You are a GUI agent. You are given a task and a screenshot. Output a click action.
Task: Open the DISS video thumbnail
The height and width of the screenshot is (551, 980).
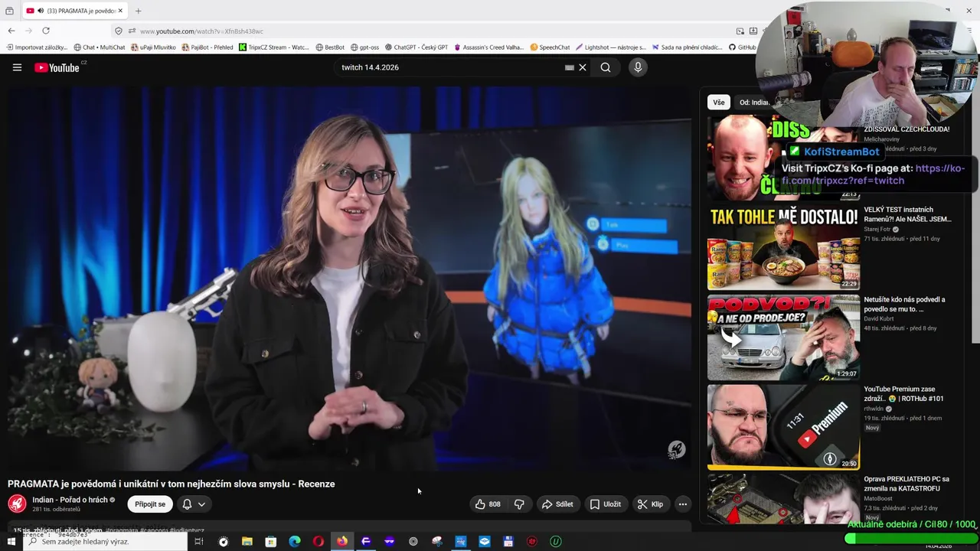coord(783,158)
